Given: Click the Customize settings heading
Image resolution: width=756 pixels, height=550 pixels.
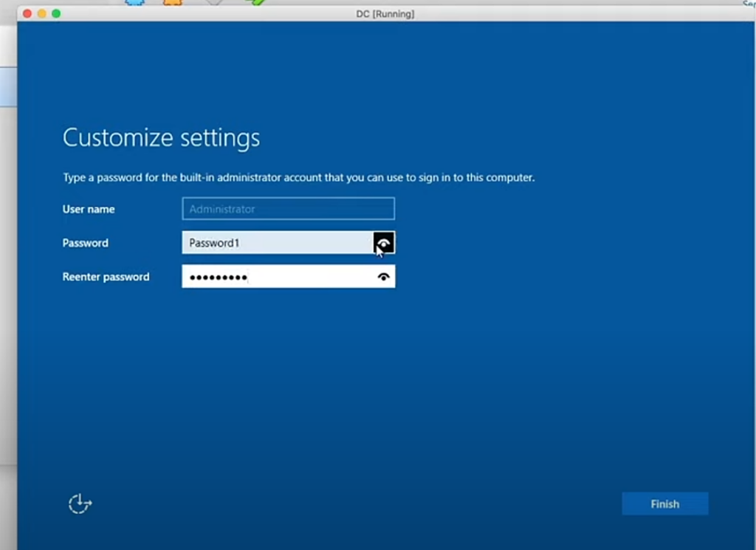Looking at the screenshot, I should 161,138.
